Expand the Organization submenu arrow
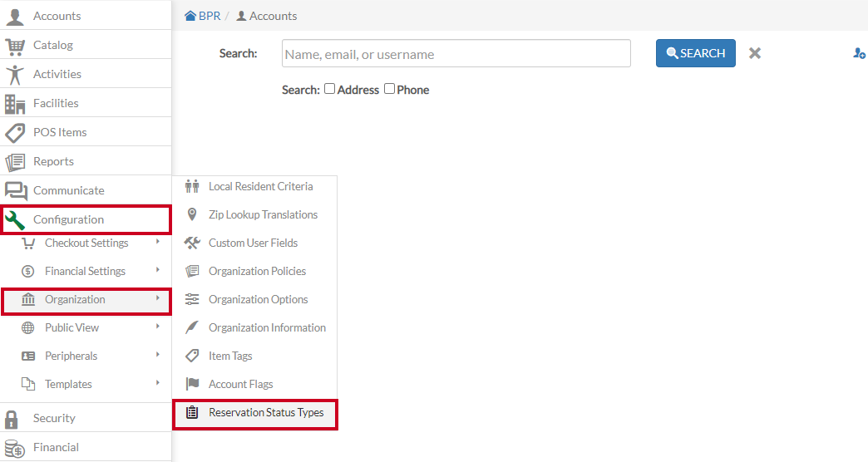This screenshot has height=462, width=868. pyautogui.click(x=158, y=298)
